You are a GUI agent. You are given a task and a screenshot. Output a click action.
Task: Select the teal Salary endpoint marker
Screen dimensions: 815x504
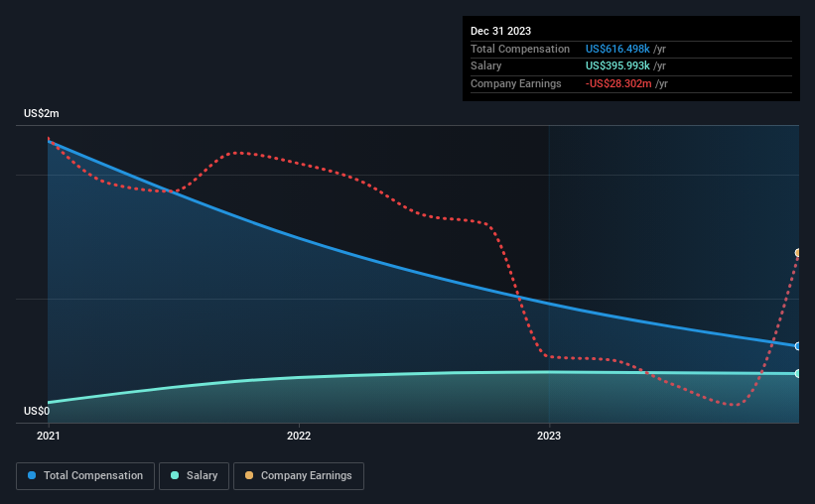click(798, 374)
